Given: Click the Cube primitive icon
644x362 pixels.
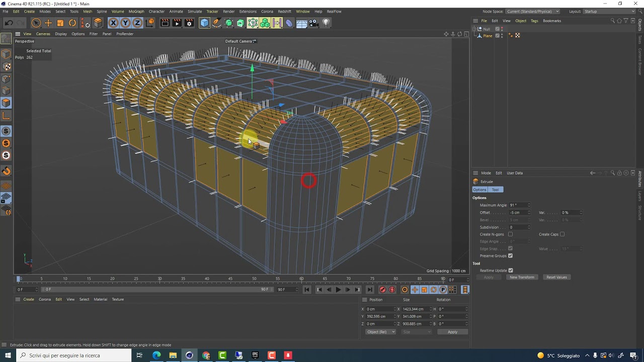Looking at the screenshot, I should pyautogui.click(x=204, y=23).
